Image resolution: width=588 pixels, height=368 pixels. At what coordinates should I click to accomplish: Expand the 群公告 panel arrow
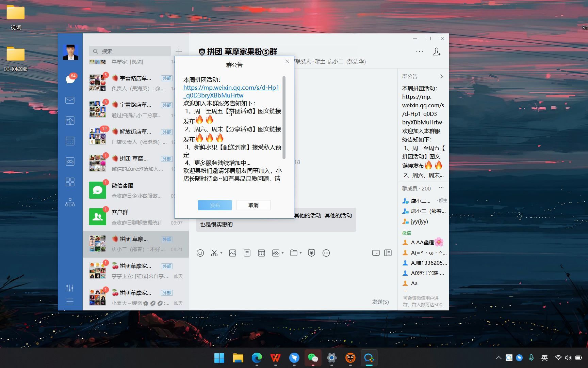(x=441, y=76)
